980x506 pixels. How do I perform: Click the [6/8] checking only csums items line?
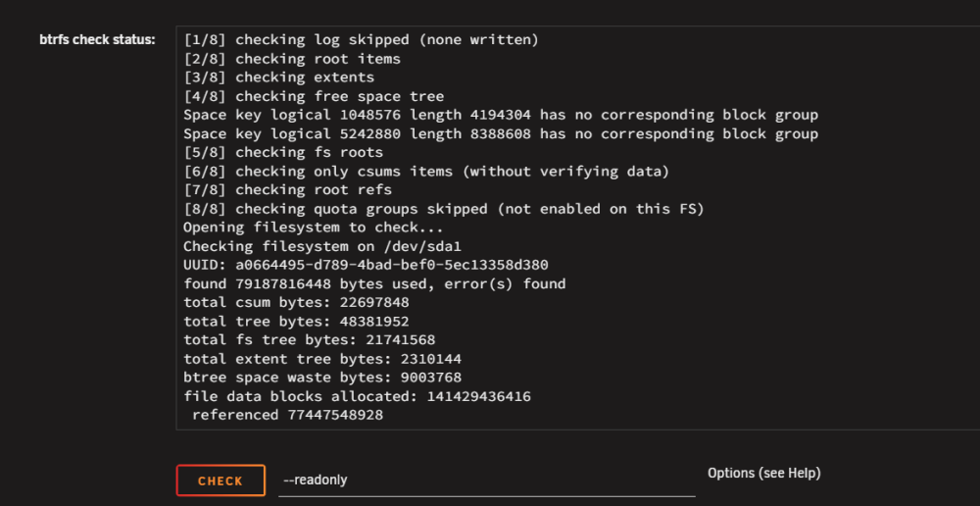click(x=426, y=172)
